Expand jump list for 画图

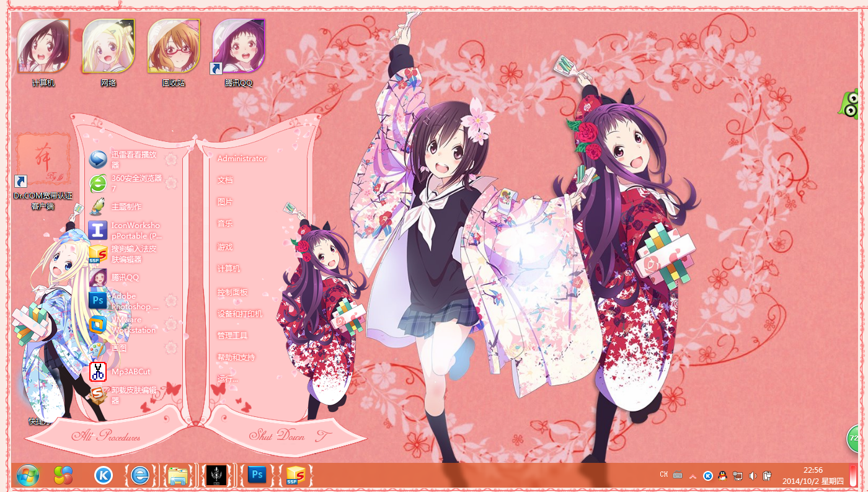[x=172, y=348]
